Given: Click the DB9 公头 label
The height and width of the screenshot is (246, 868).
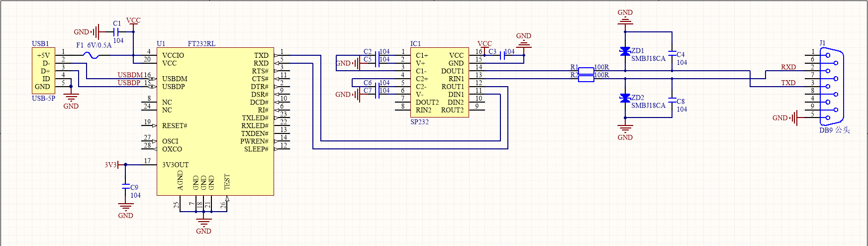Looking at the screenshot, I should [835, 130].
